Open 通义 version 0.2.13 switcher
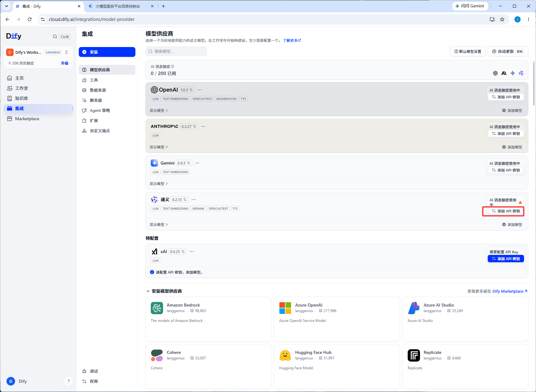 (180, 200)
